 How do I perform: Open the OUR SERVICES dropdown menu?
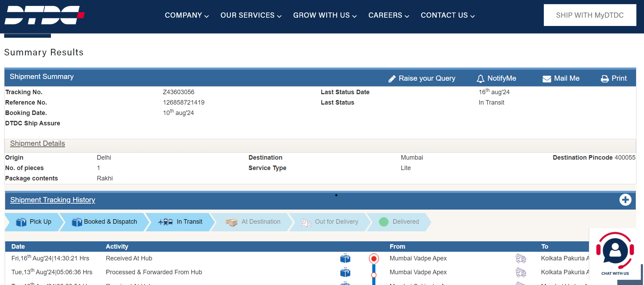251,15
